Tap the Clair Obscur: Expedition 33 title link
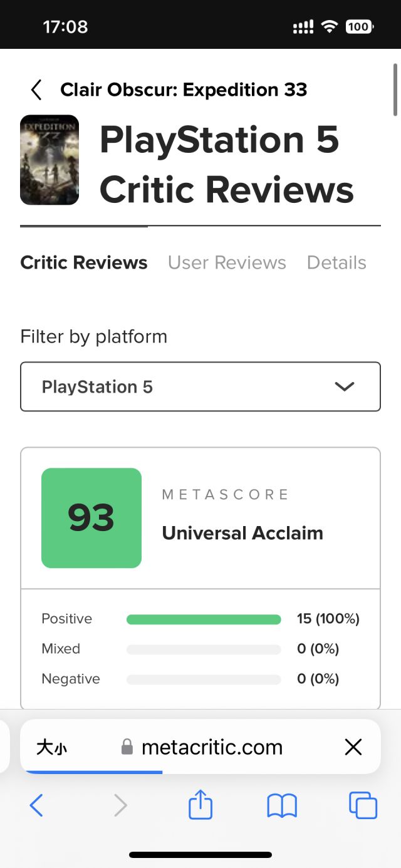The width and height of the screenshot is (401, 868). coord(184,90)
